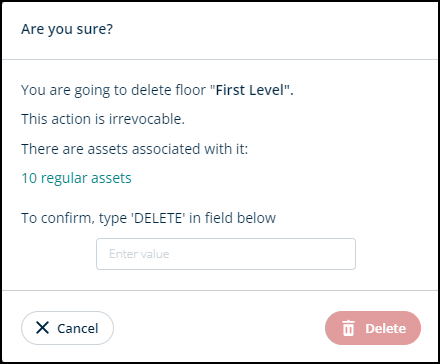The height and width of the screenshot is (364, 440).
Task: Click 'You are going to delete floor' sentence
Action: pos(113,90)
